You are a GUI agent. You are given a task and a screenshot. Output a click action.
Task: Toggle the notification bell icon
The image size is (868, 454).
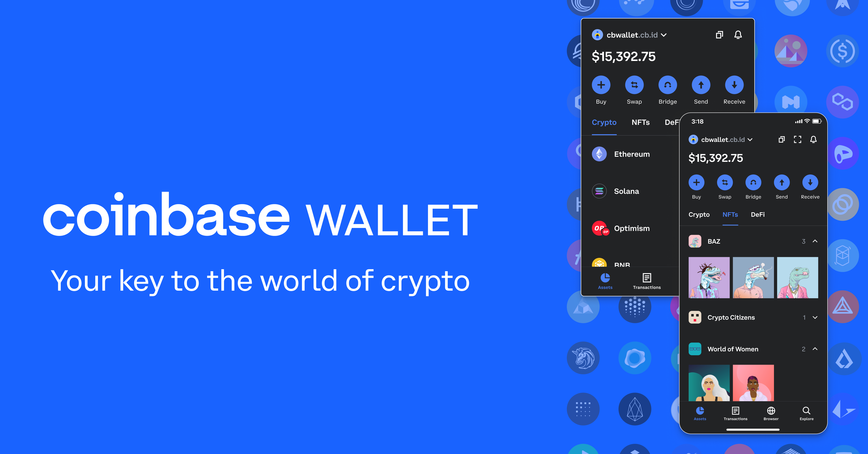click(740, 36)
